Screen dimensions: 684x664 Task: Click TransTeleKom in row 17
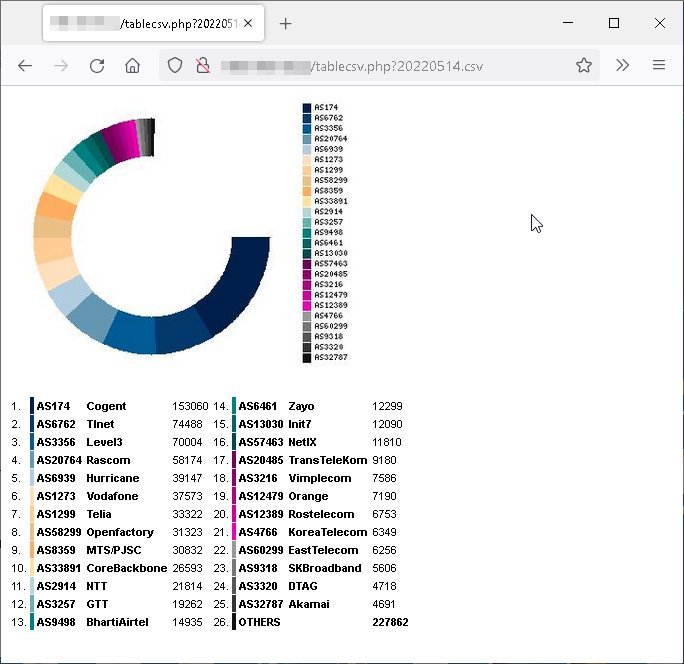328,460
